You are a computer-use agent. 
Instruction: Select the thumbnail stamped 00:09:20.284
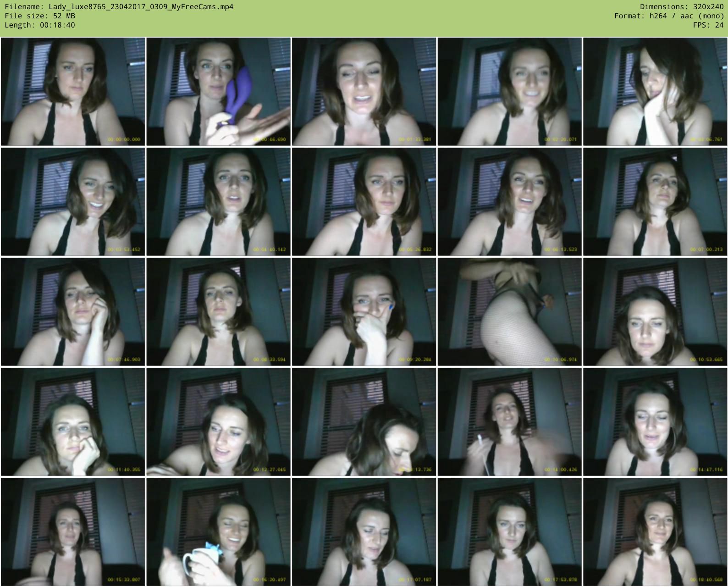point(364,312)
